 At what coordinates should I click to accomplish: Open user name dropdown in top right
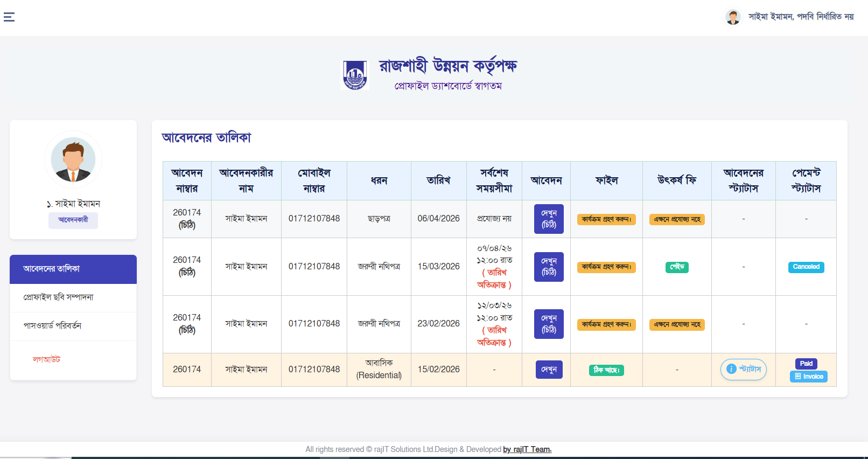(x=801, y=17)
